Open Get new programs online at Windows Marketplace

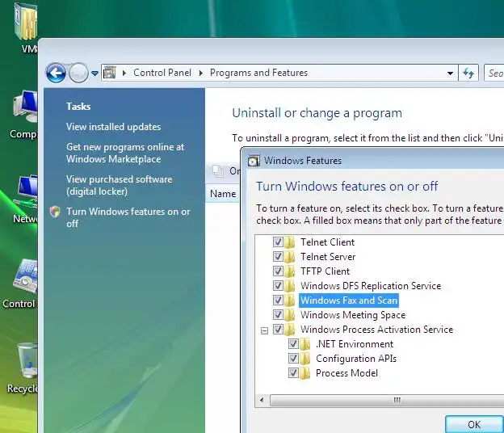125,153
